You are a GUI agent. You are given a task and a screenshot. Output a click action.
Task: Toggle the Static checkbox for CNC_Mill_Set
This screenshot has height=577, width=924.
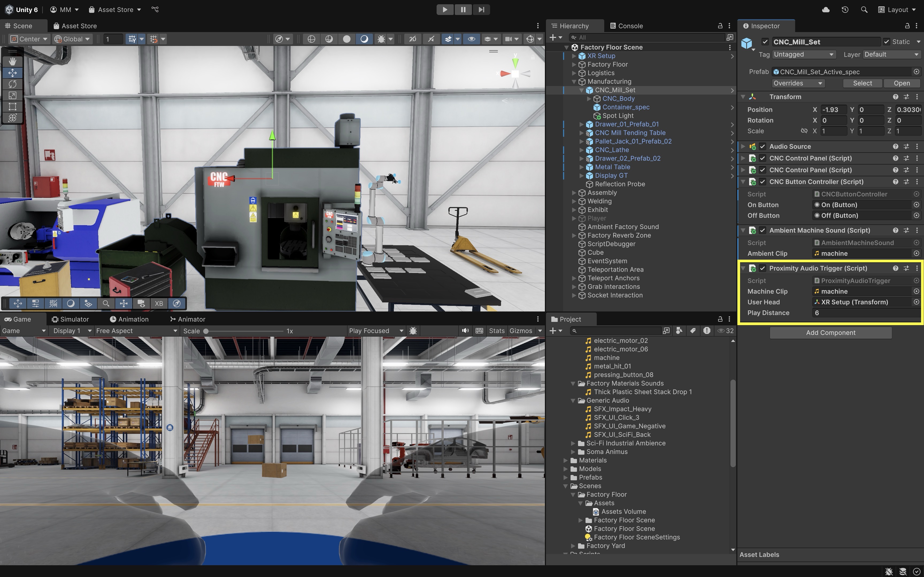(887, 42)
